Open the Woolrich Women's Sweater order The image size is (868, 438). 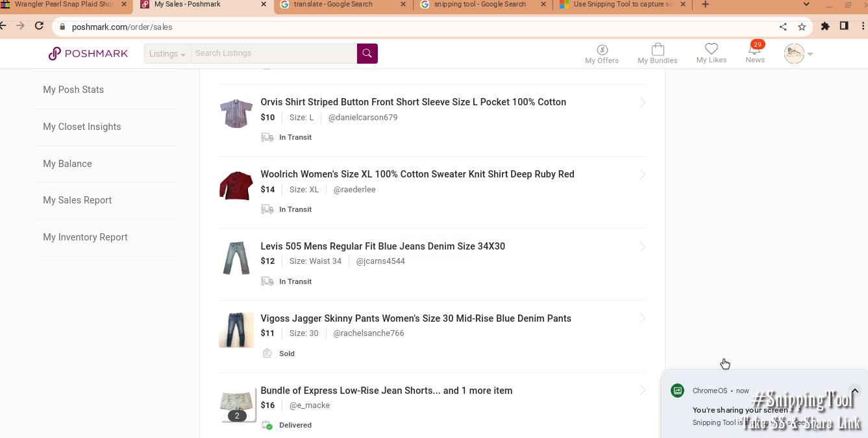(417, 174)
